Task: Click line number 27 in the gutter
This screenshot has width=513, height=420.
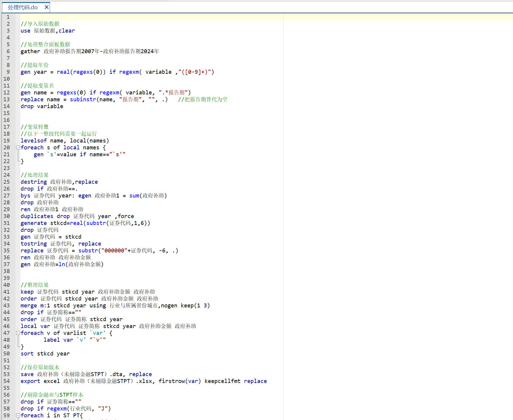Action: 7,196
